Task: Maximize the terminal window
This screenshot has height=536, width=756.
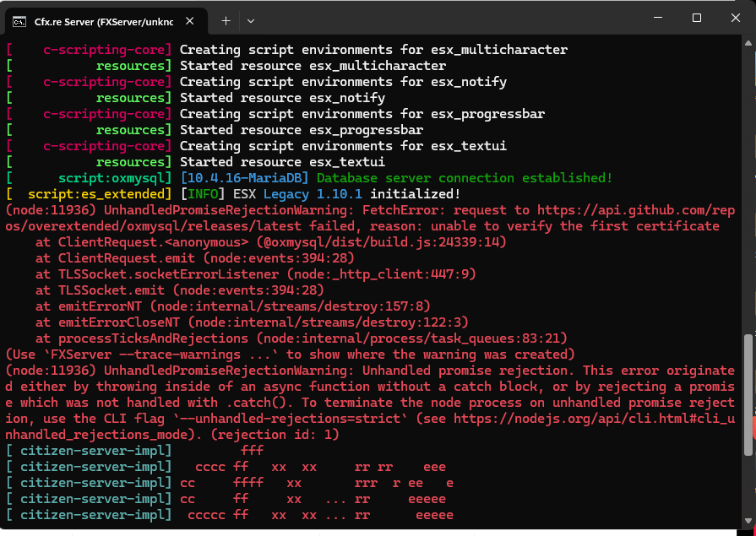Action: pyautogui.click(x=697, y=18)
